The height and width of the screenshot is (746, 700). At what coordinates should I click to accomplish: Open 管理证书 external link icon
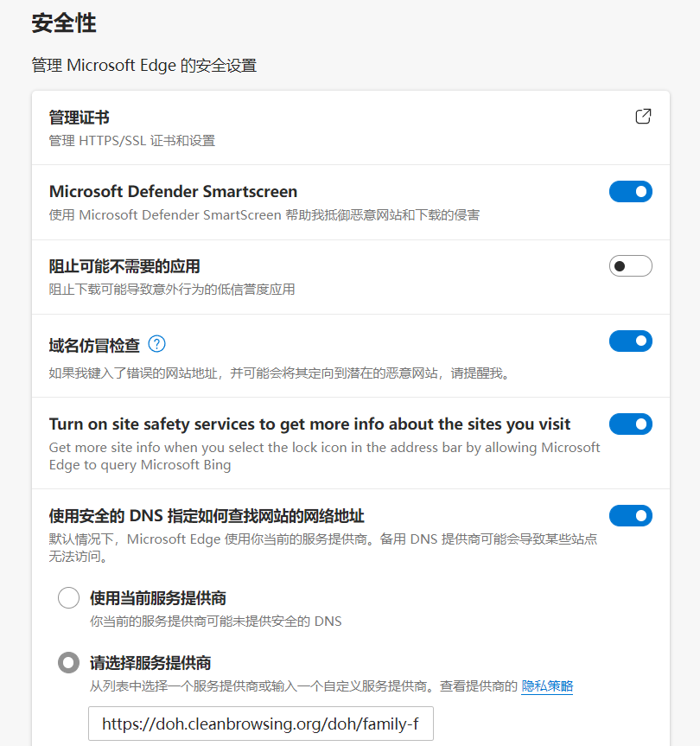pos(643,117)
